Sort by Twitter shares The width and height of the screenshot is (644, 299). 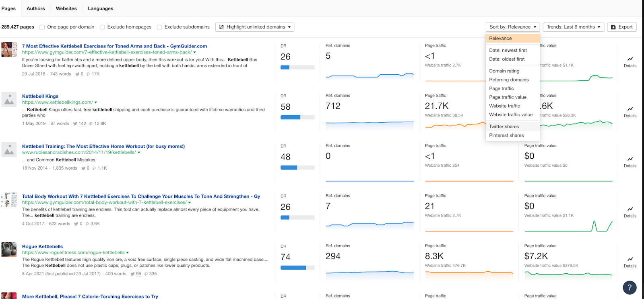513,127
